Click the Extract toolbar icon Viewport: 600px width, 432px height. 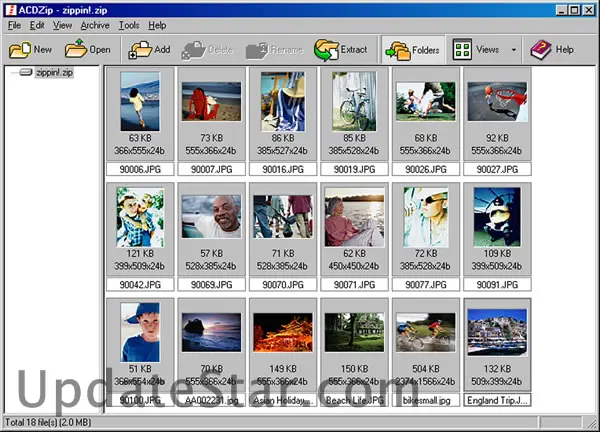pyautogui.click(x=327, y=49)
